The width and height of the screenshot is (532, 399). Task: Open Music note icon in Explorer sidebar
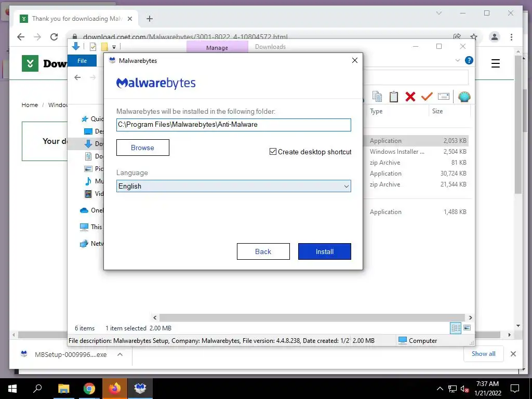(x=88, y=181)
